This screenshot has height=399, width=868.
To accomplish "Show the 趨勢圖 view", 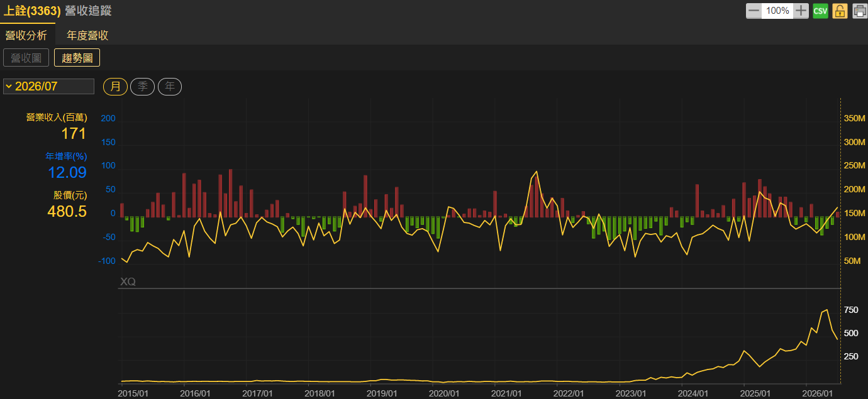I will [x=77, y=58].
